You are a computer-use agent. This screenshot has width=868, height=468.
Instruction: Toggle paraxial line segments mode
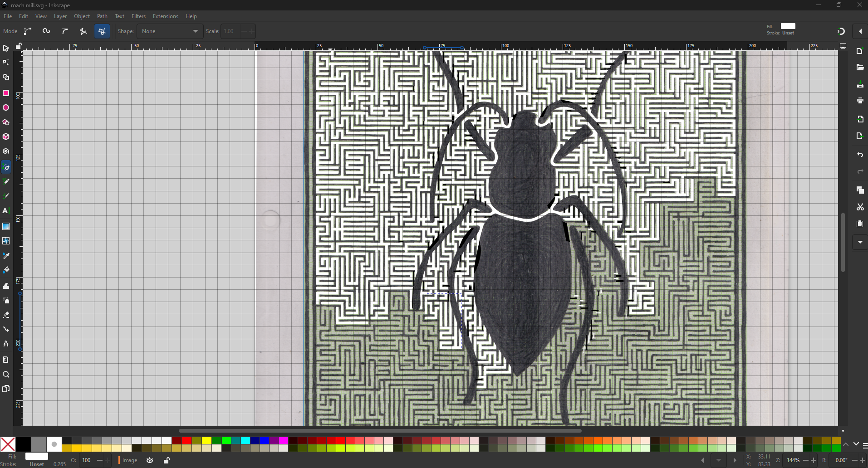click(x=102, y=31)
